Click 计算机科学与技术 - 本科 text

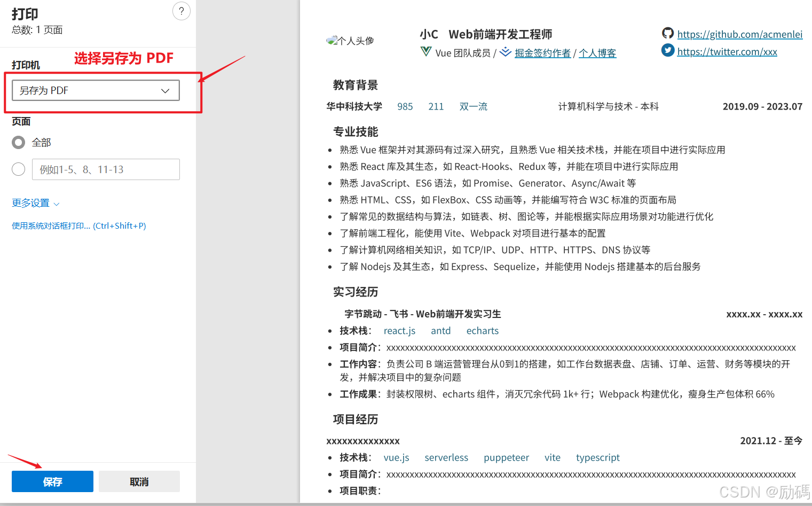pos(609,106)
